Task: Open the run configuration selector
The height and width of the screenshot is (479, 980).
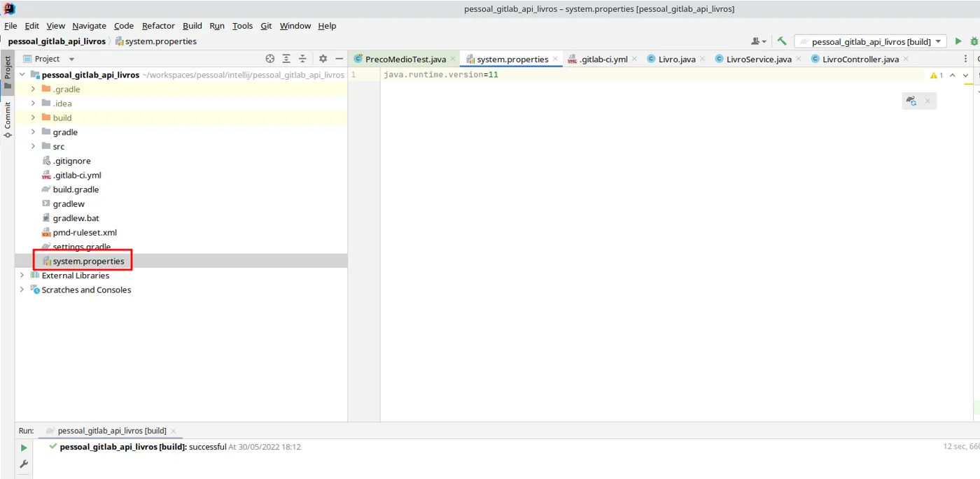Action: click(x=870, y=42)
